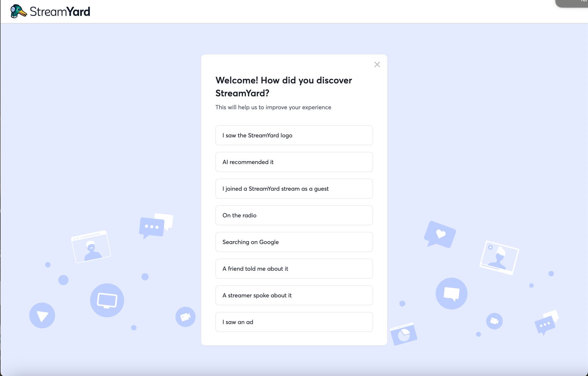The image size is (588, 376).
Task: Close the welcome survey dialog
Action: coord(377,65)
